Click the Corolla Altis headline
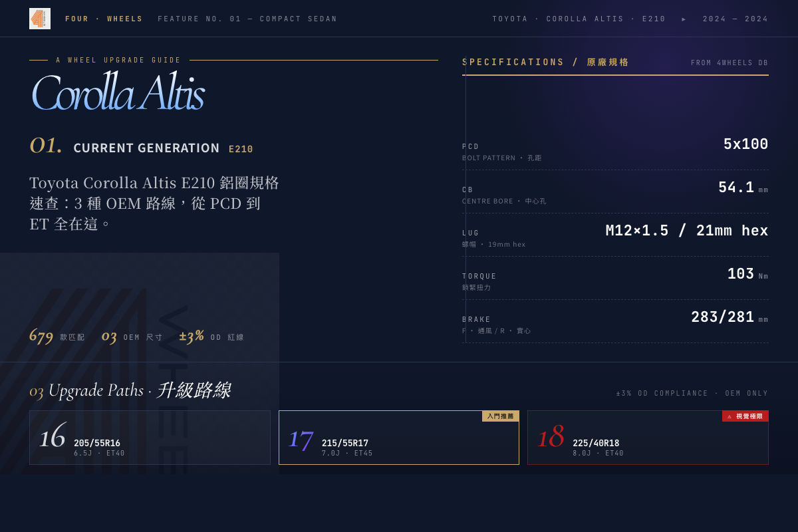The width and height of the screenshot is (798, 532). coord(117,92)
